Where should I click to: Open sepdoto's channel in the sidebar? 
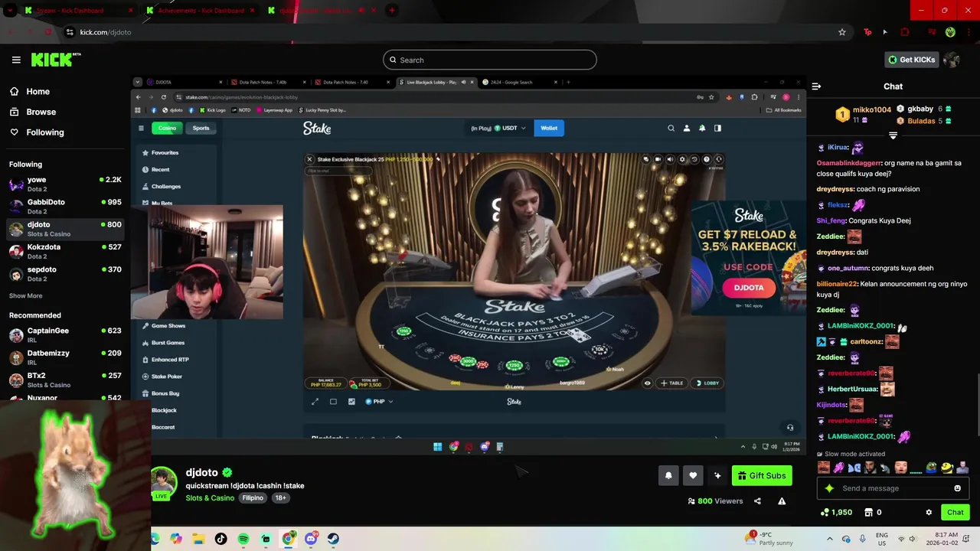pos(65,273)
